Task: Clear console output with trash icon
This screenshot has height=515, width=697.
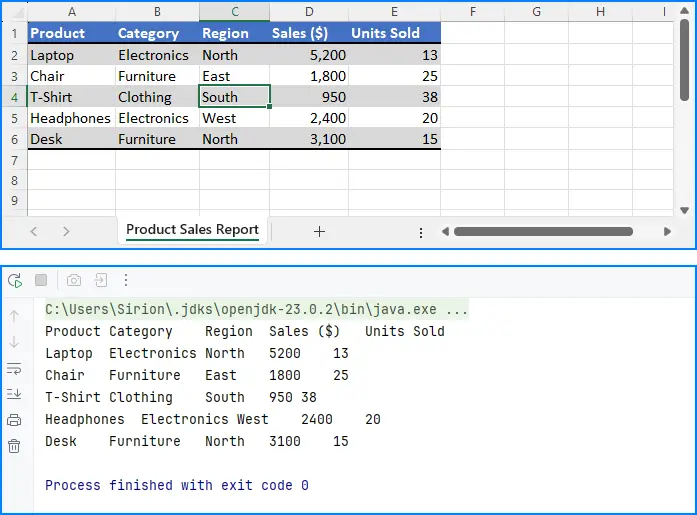Action: (14, 446)
